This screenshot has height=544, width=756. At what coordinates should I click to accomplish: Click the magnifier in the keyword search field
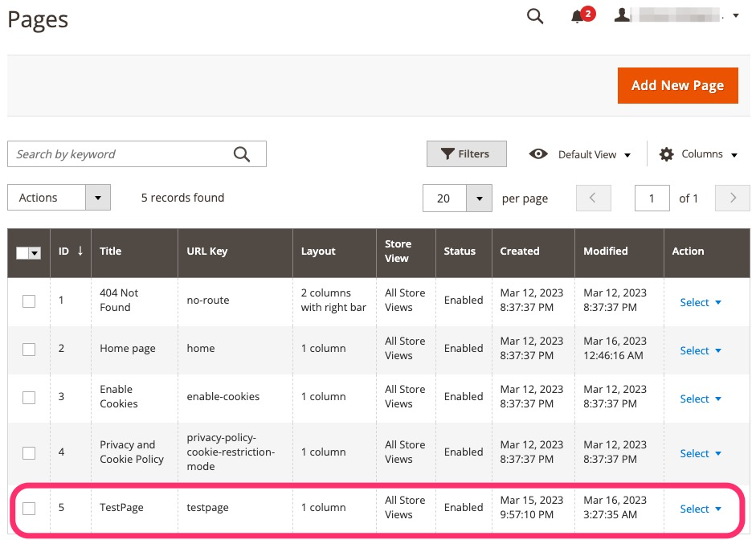241,153
